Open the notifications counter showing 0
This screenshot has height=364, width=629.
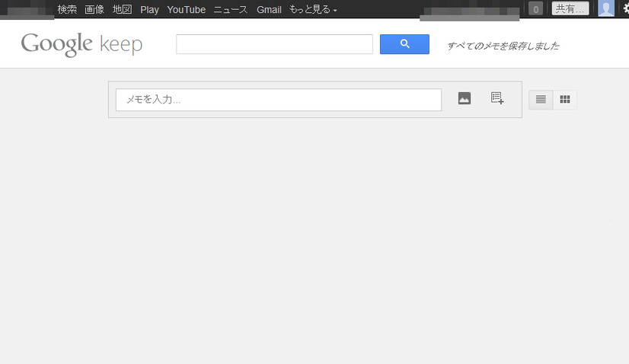pyautogui.click(x=535, y=9)
